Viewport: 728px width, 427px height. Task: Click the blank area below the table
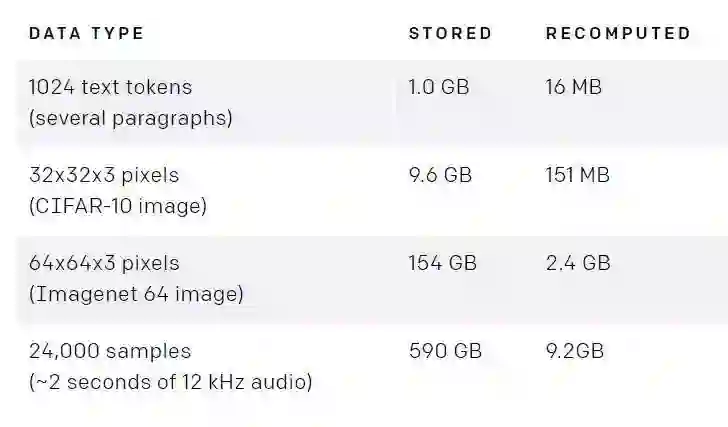pyautogui.click(x=364, y=412)
